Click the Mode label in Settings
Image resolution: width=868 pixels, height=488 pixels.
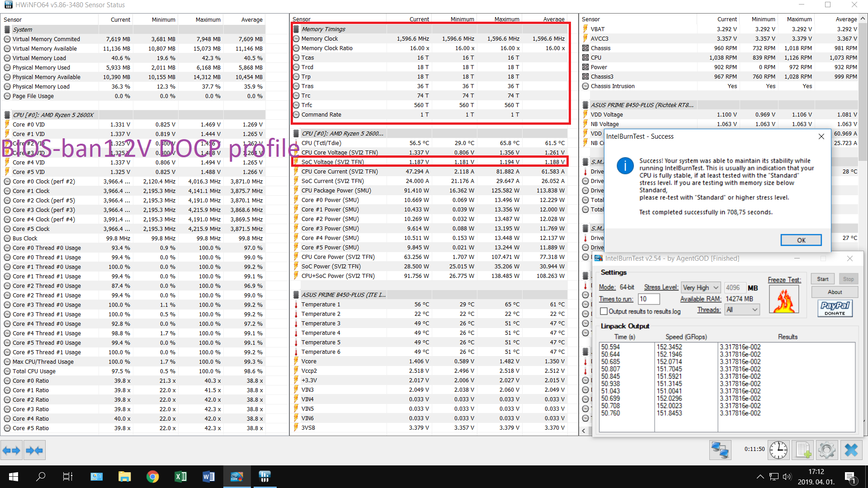pos(607,287)
